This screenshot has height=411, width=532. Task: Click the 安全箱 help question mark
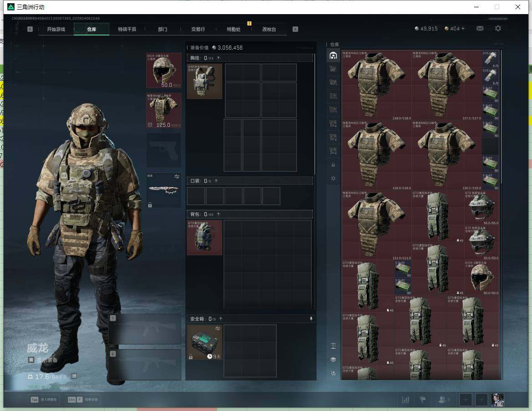tap(220, 319)
